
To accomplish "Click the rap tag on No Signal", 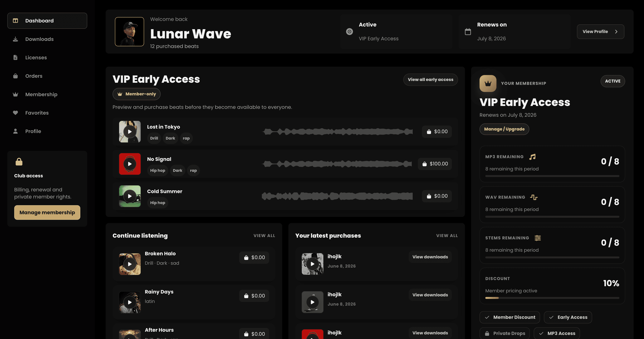I will tap(193, 170).
